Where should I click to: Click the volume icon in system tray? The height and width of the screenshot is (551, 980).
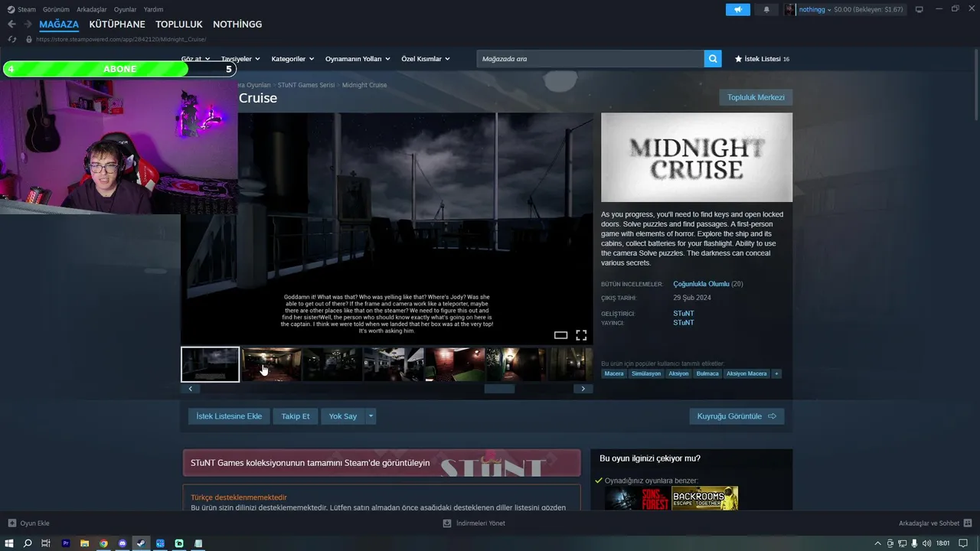pos(926,543)
